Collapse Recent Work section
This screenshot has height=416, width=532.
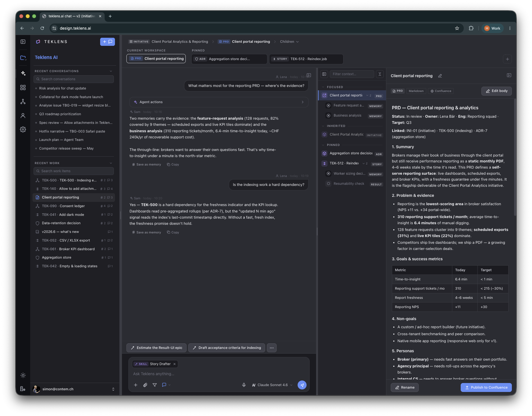tap(111, 163)
